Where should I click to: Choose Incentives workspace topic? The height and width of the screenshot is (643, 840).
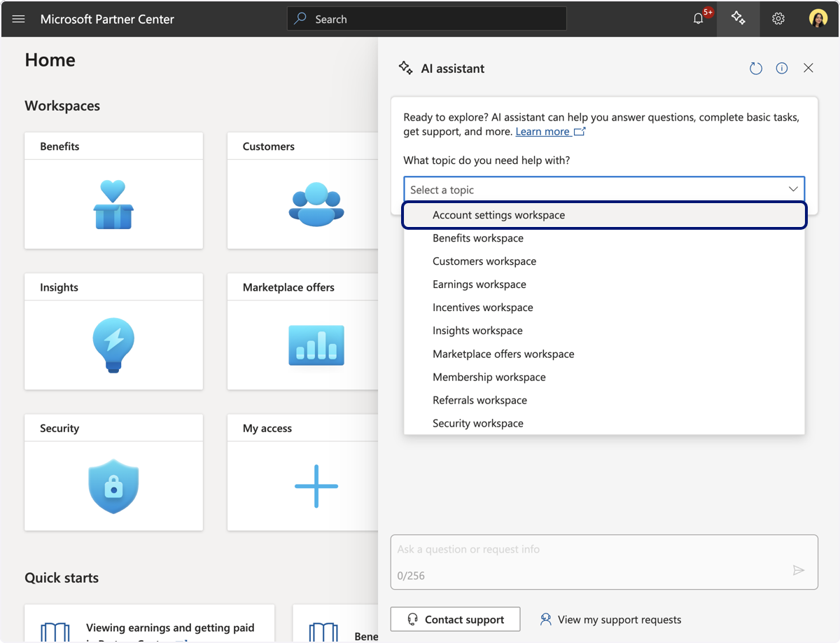pos(604,307)
